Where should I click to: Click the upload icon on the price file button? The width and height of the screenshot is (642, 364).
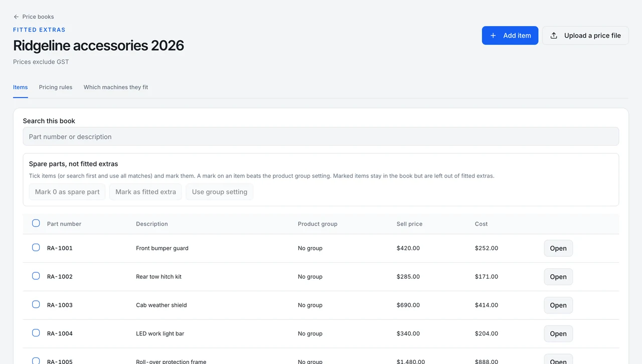click(x=554, y=36)
